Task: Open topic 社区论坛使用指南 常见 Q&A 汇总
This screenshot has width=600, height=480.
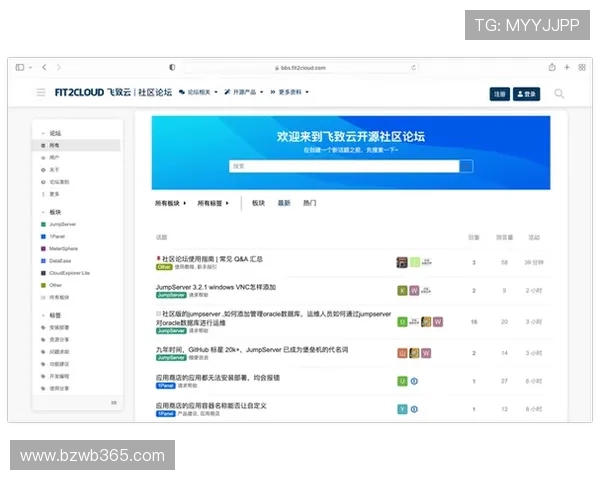Action: 212,259
